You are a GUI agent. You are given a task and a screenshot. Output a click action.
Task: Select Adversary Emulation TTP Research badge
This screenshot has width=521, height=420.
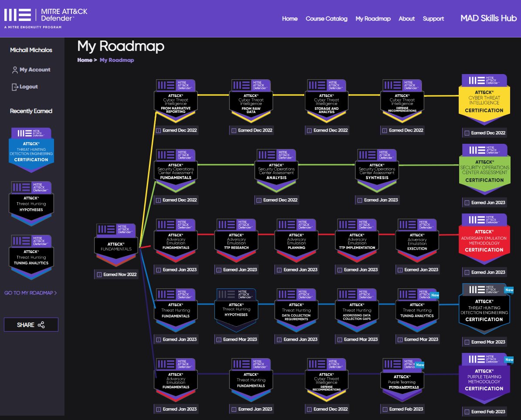click(236, 240)
